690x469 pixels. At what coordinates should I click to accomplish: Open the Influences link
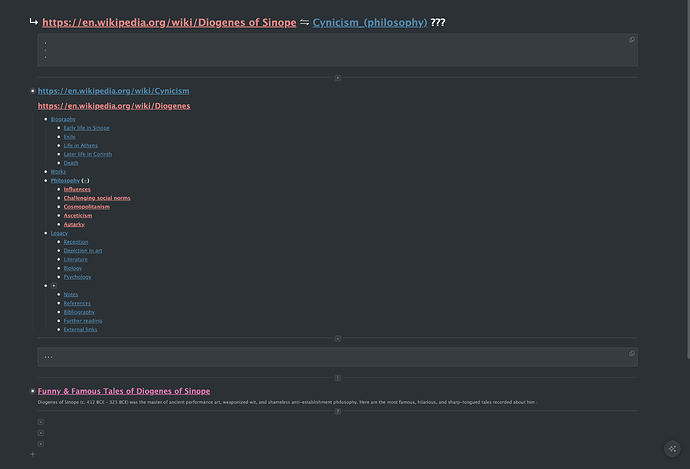pyautogui.click(x=77, y=189)
